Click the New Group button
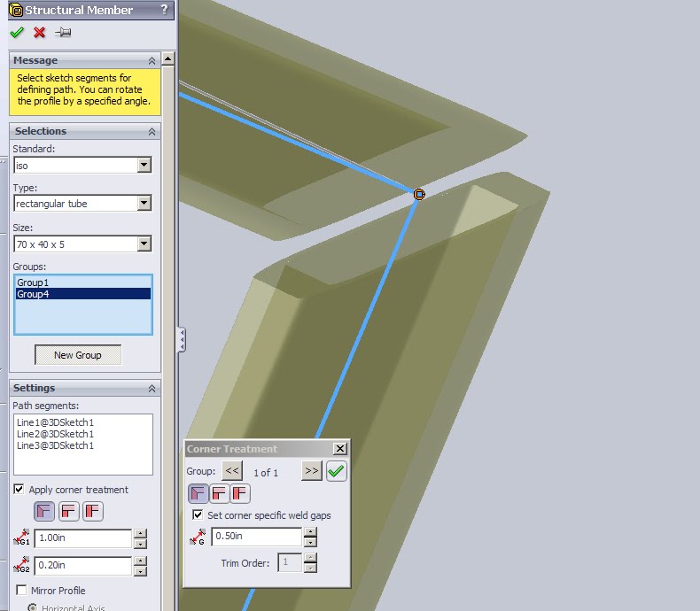This screenshot has height=611, width=700. click(x=78, y=355)
